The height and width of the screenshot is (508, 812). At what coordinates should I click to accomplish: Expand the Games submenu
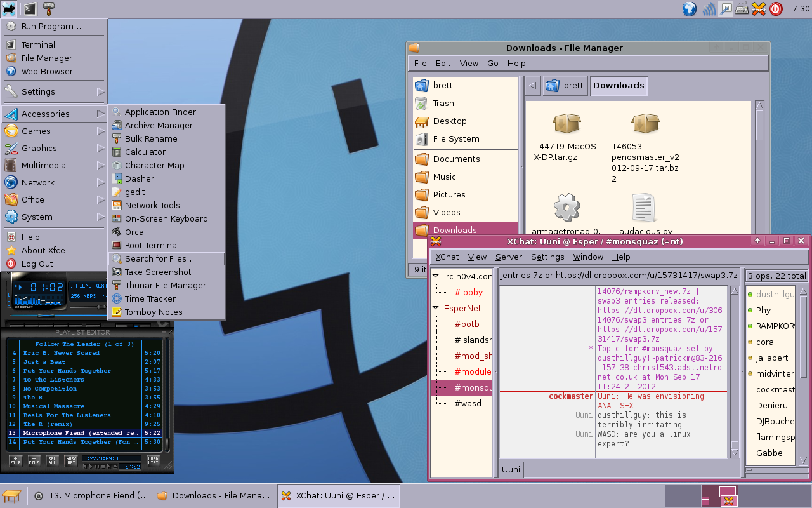click(x=55, y=131)
